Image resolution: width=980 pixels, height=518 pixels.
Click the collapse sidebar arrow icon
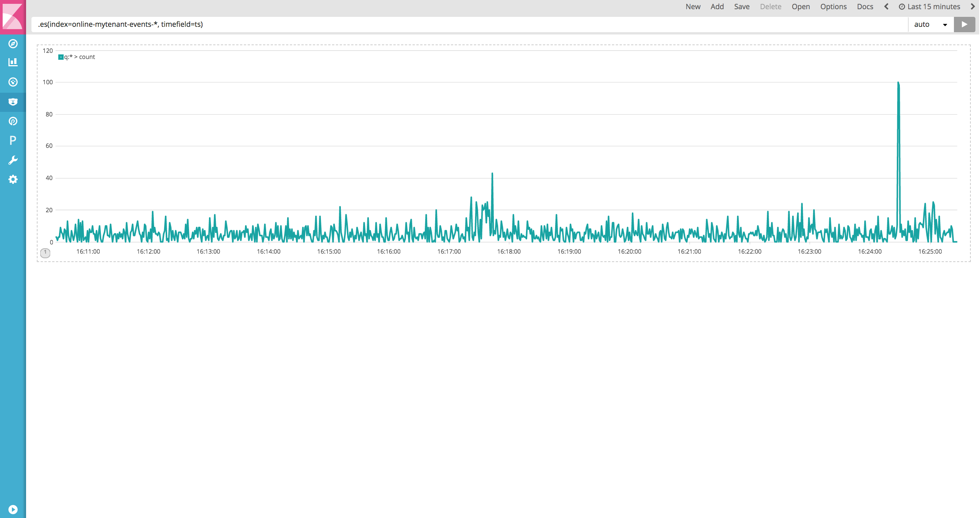click(13, 510)
